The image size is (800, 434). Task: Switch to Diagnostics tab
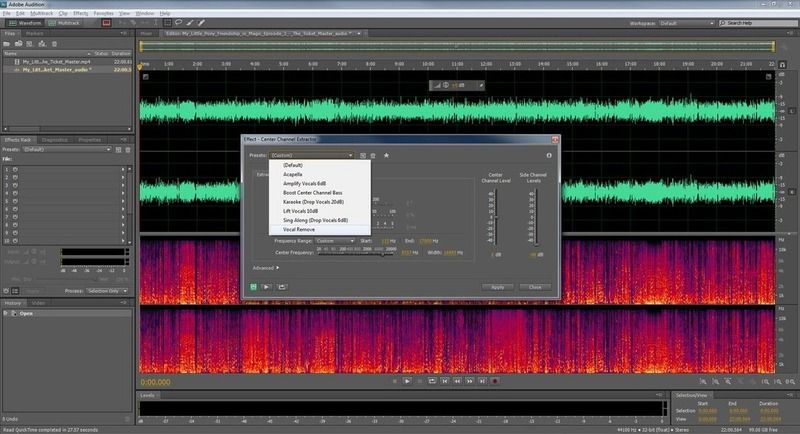tap(55, 140)
